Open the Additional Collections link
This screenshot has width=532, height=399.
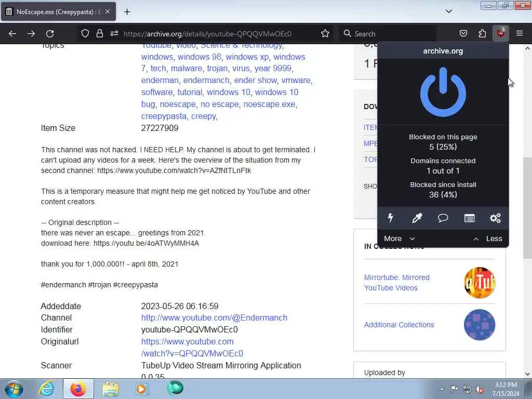click(x=399, y=325)
